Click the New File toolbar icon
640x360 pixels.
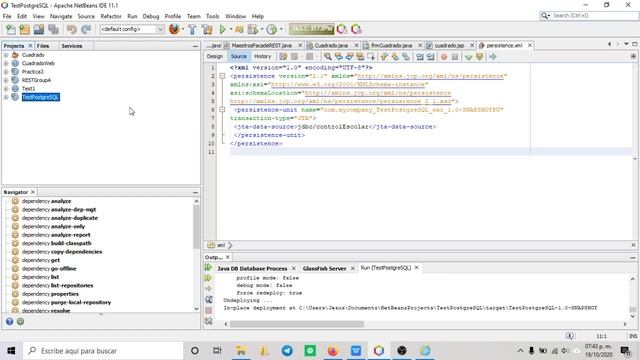tap(11, 29)
